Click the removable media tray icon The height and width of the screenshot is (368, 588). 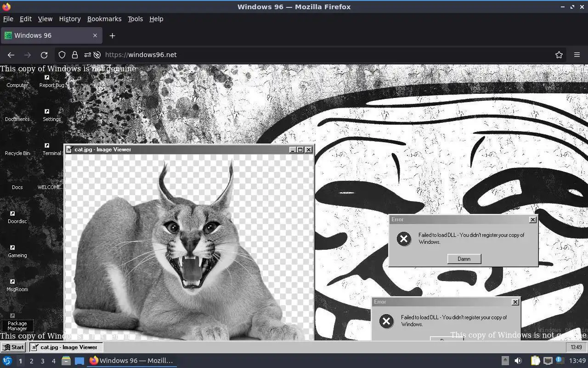(x=505, y=361)
